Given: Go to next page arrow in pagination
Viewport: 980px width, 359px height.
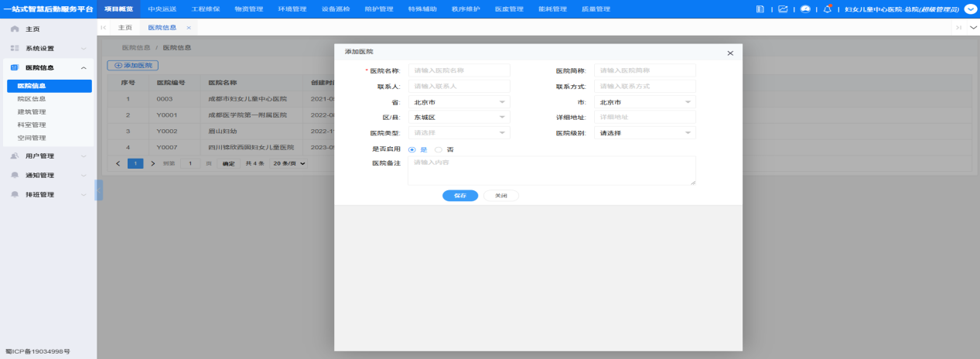Looking at the screenshot, I should click(x=153, y=163).
